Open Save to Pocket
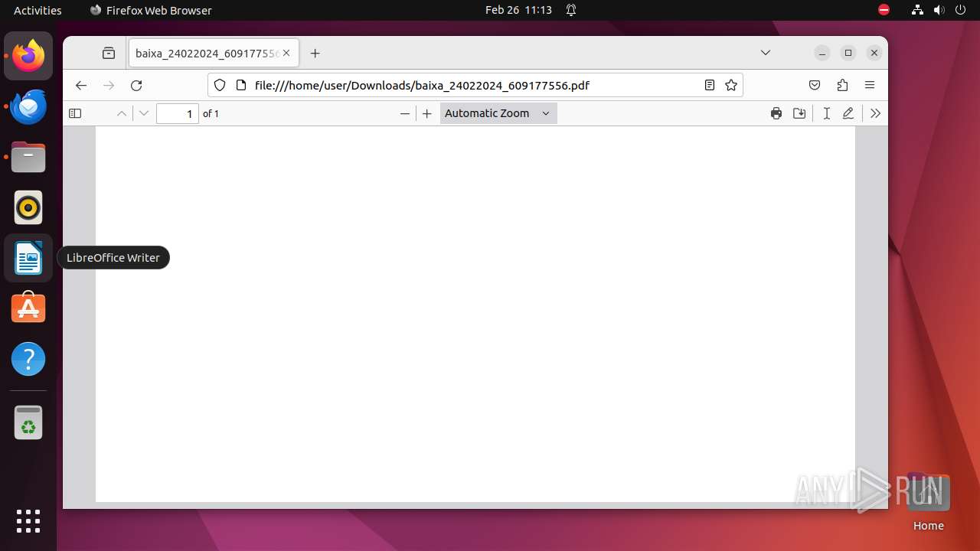Image resolution: width=980 pixels, height=551 pixels. (x=815, y=85)
